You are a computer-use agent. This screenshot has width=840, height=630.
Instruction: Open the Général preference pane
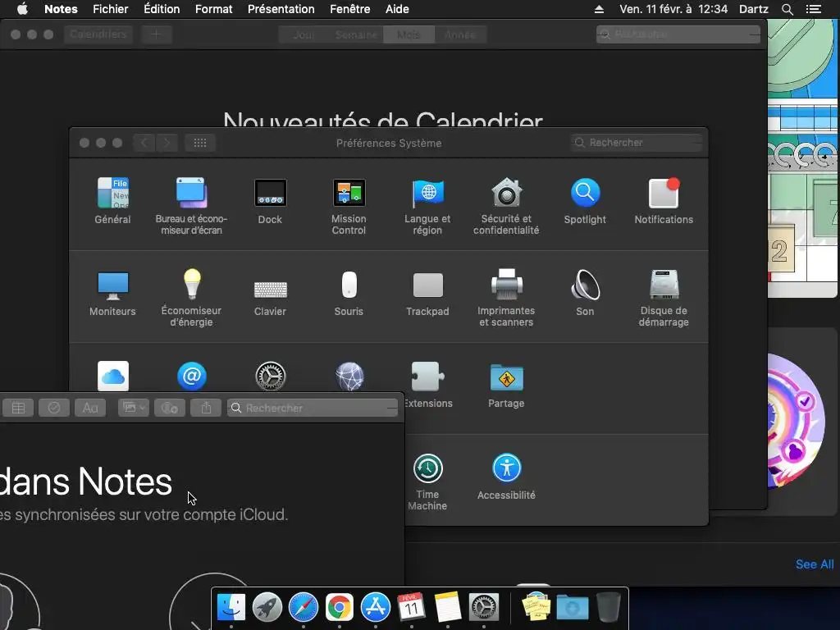[112, 200]
